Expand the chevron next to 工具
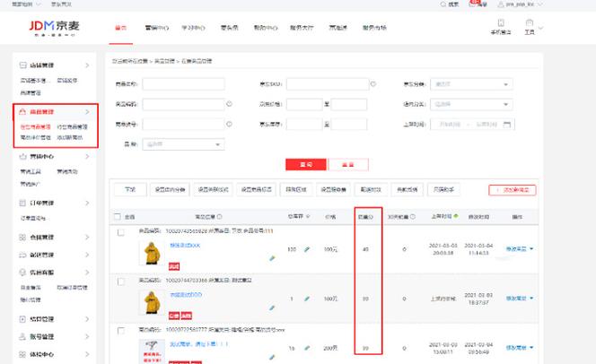The width and height of the screenshot is (596, 364). tap(541, 28)
